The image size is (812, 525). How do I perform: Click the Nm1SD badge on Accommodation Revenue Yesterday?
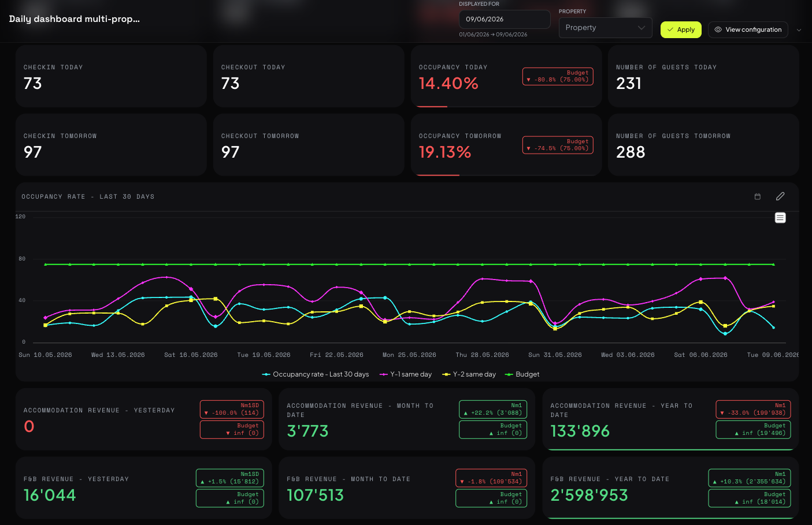232,409
